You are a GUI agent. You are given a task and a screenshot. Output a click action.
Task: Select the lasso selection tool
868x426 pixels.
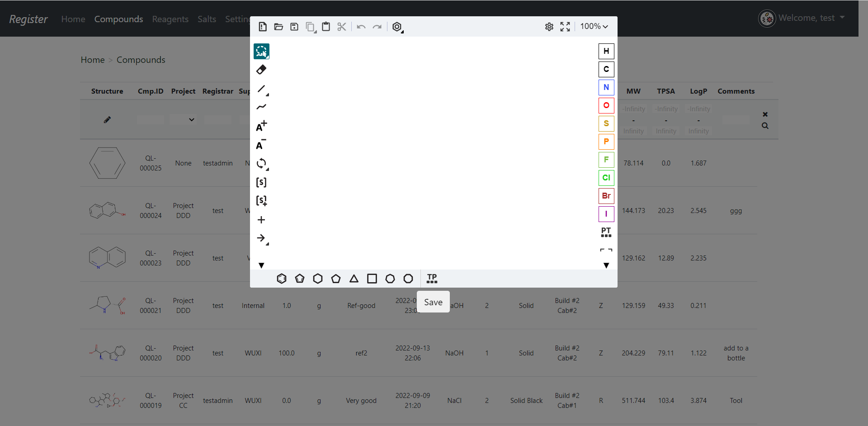tap(261, 51)
